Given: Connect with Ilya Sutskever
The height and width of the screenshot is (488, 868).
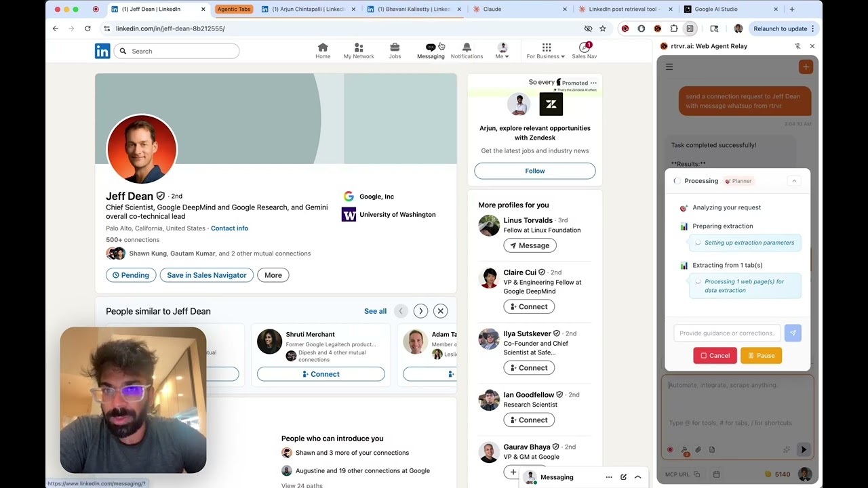Looking at the screenshot, I should tap(529, 368).
